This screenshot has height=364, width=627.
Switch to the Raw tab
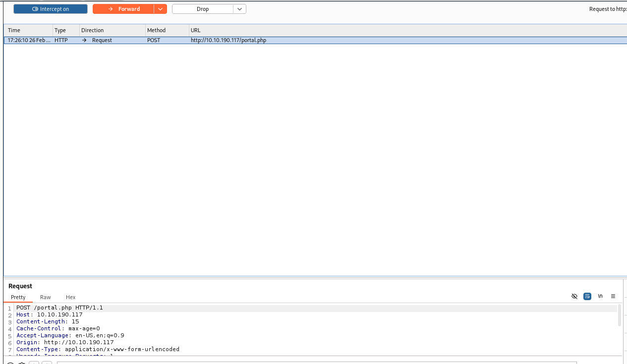coord(46,297)
